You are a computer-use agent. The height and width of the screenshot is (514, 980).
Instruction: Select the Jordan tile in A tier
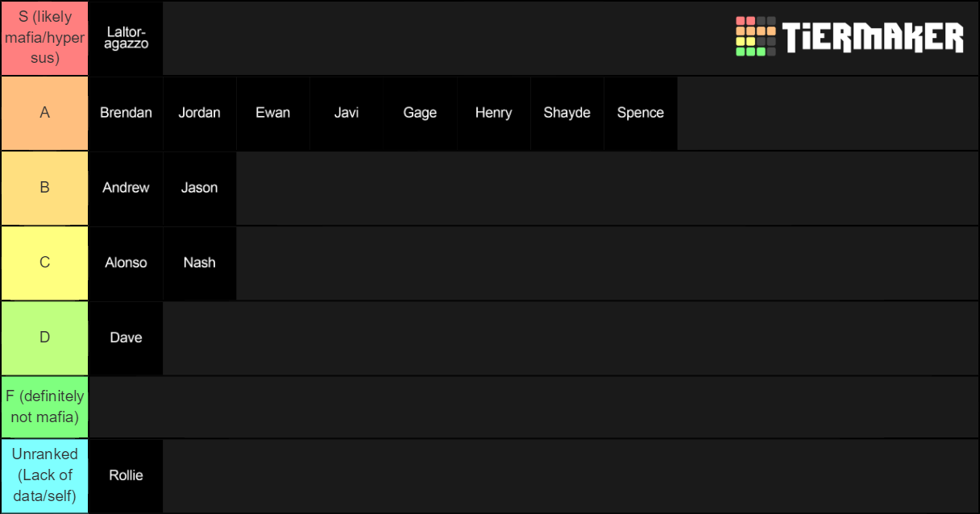point(199,113)
